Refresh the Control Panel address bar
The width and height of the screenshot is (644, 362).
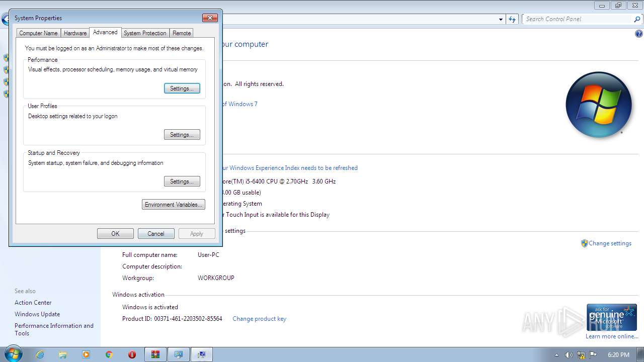click(512, 19)
